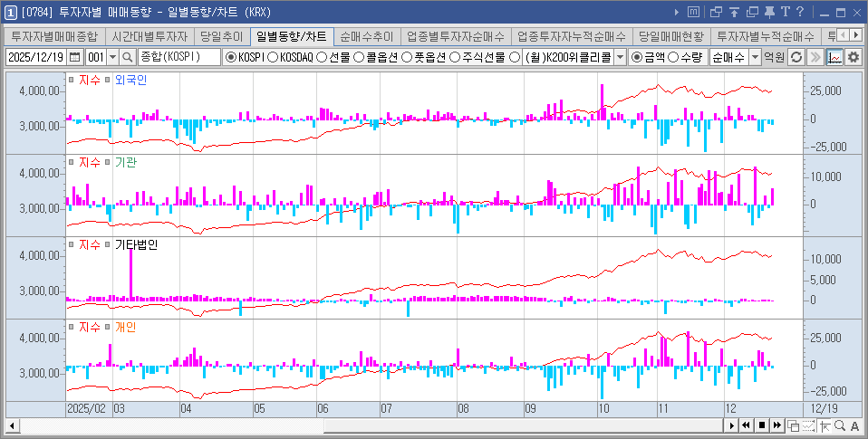Click the title bar small right-arrow icon
The image size is (868, 439).
click(677, 12)
